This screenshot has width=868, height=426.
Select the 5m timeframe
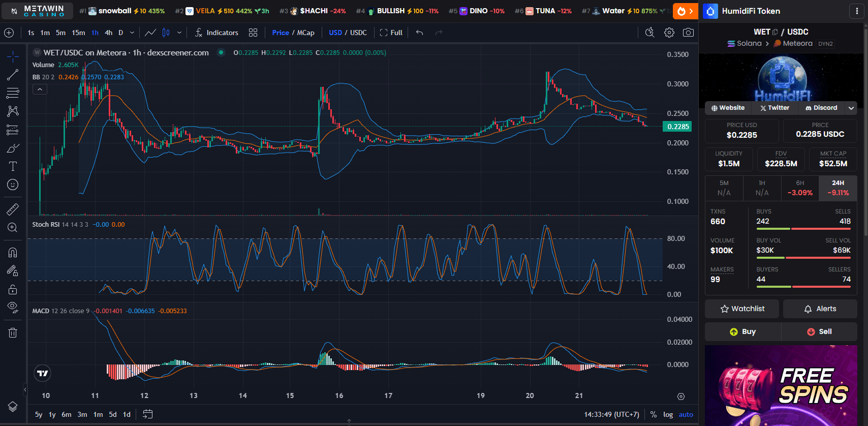(60, 33)
